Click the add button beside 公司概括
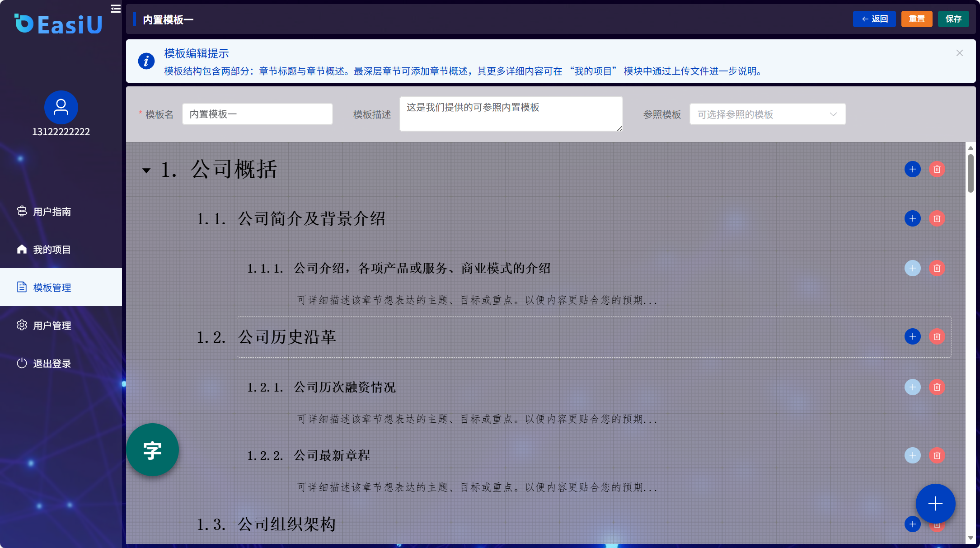Image resolution: width=980 pixels, height=548 pixels. (912, 169)
